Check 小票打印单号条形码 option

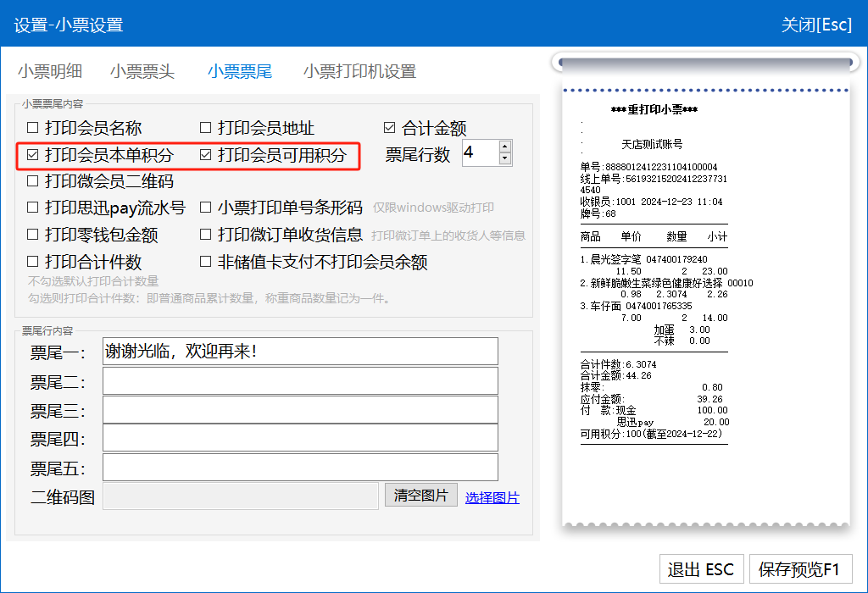(x=206, y=208)
